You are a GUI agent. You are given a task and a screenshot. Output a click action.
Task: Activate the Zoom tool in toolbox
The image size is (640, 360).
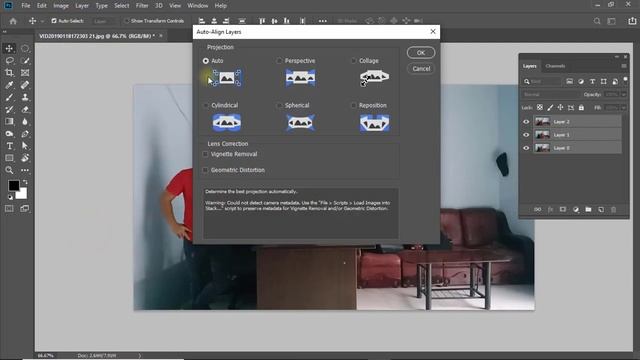[x=9, y=170]
